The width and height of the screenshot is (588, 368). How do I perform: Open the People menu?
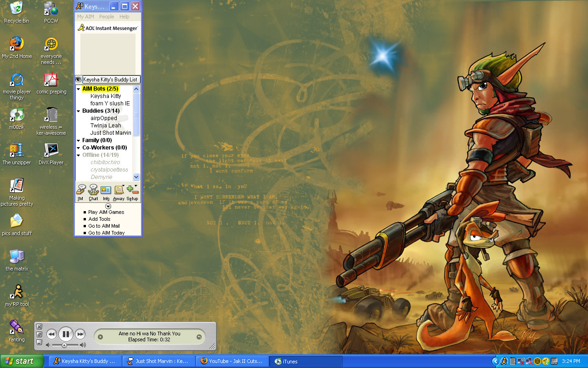coord(107,17)
